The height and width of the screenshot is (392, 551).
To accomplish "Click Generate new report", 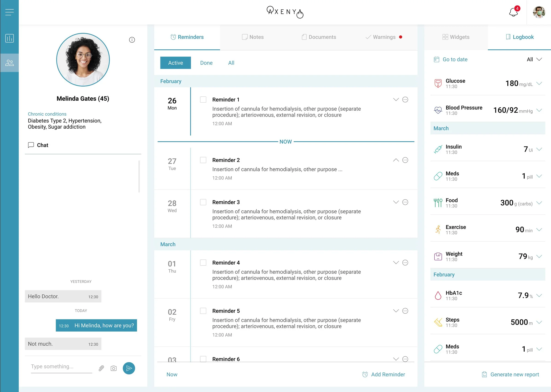I will point(510,374).
